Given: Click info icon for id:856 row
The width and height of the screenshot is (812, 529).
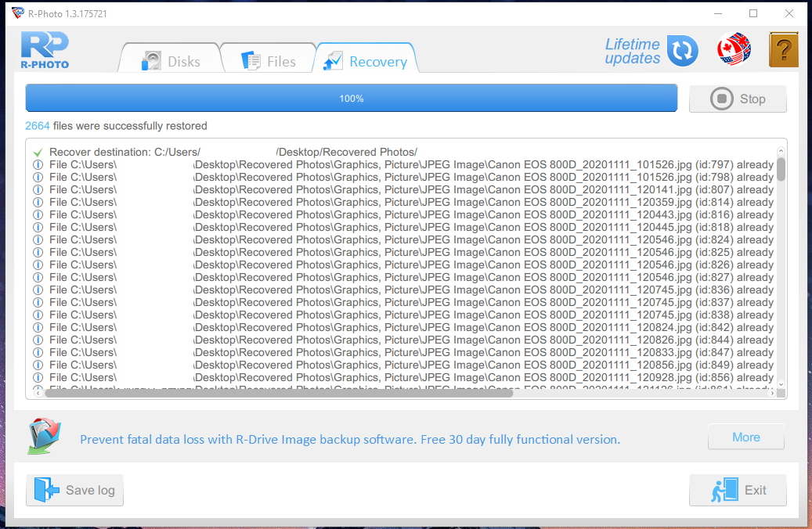Looking at the screenshot, I should pyautogui.click(x=38, y=377).
